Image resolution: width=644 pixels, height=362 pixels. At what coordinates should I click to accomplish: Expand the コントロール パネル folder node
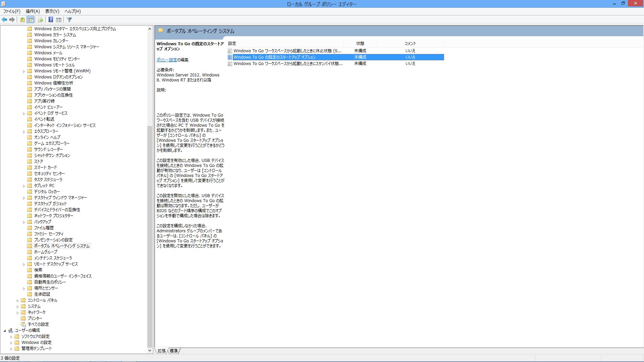coord(17,301)
